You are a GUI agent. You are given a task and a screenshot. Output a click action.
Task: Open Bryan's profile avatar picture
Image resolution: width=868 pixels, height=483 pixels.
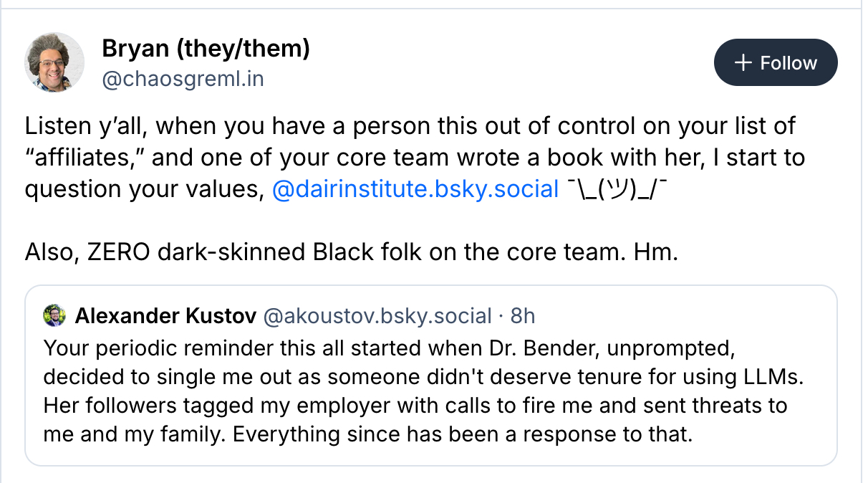[x=54, y=62]
